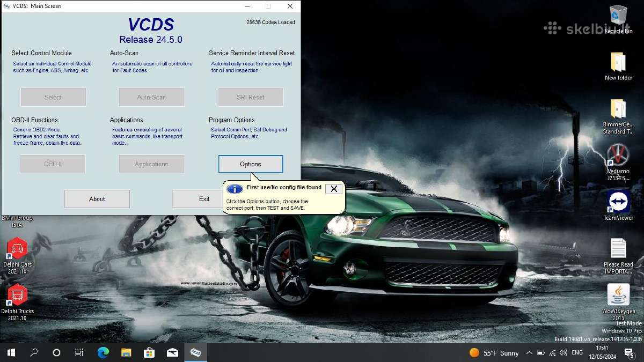Open the Recycle Bin desktop icon
Screen dimensions: 644x362
coord(618,20)
